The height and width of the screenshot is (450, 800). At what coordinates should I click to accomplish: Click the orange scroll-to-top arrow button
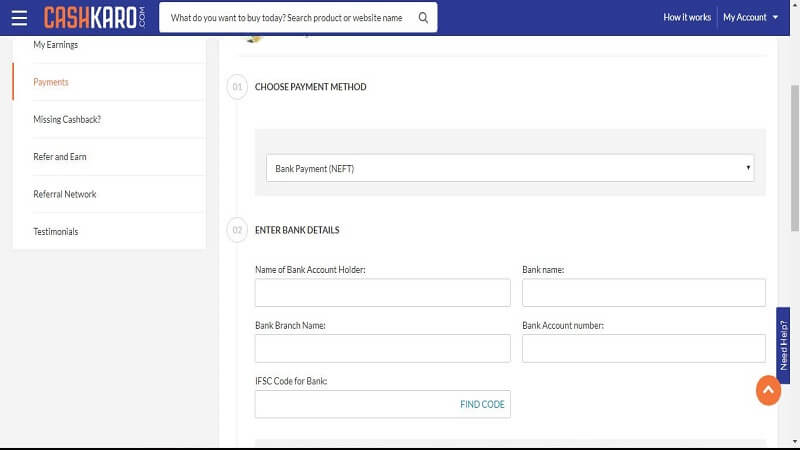coord(767,390)
